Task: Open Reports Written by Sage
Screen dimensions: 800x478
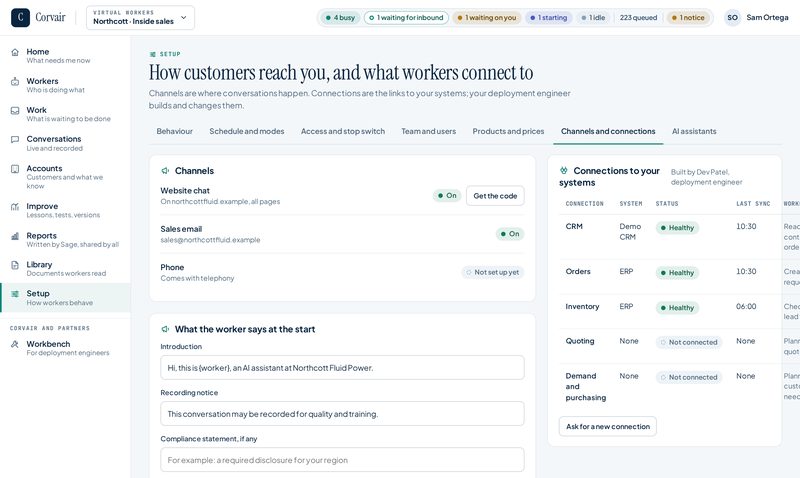Action: (x=65, y=239)
